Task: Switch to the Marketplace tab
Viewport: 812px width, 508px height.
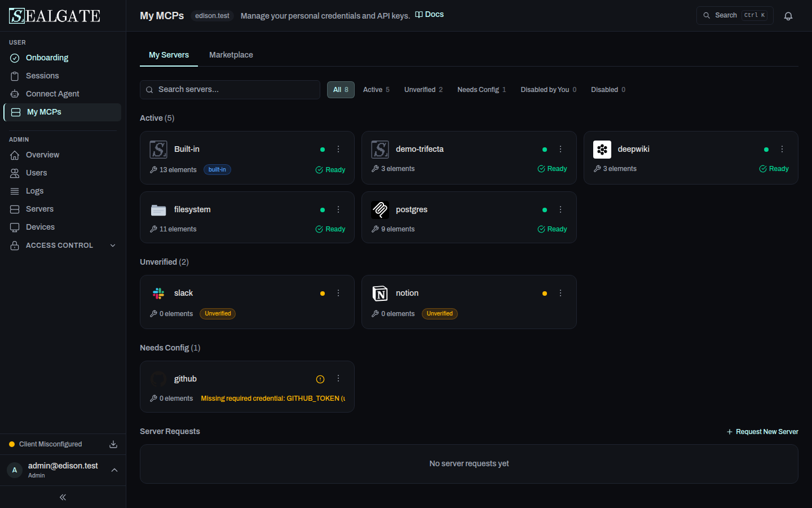Action: (x=231, y=55)
